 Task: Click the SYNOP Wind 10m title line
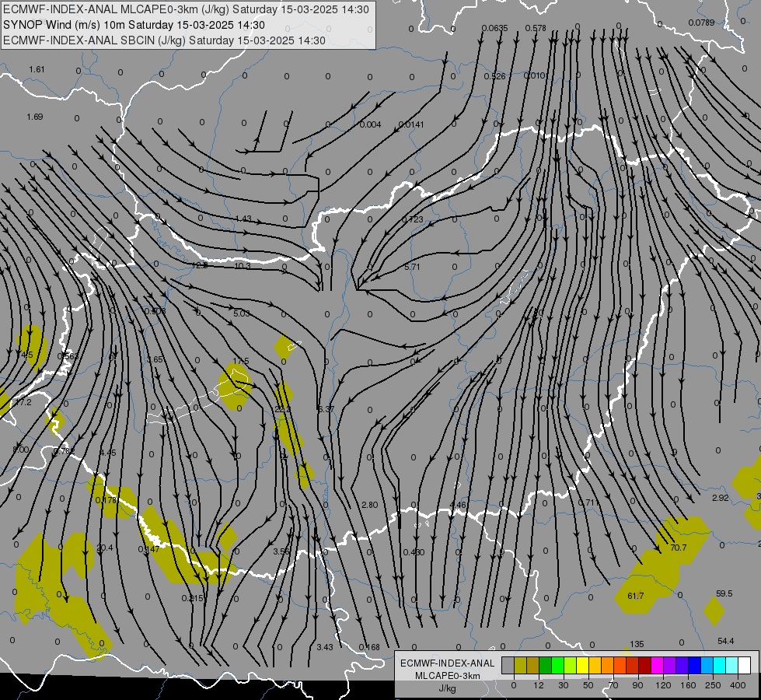coord(134,25)
